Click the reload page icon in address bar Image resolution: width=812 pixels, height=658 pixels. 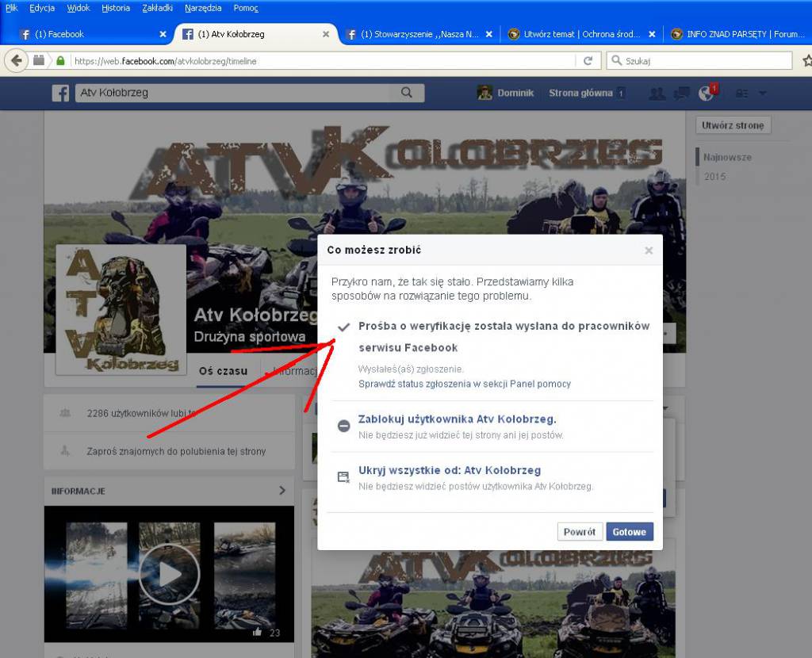(x=588, y=61)
